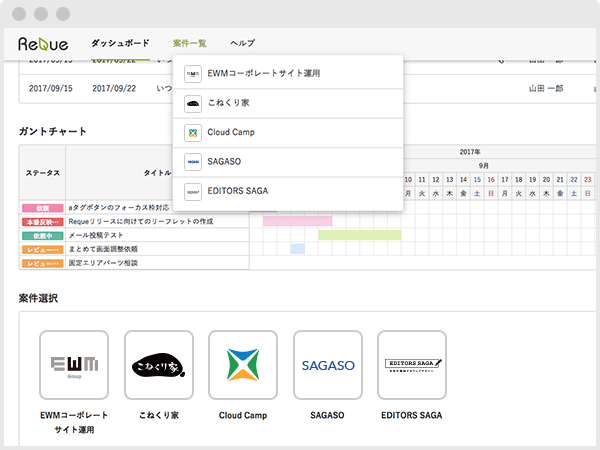Viewport: 600px width, 450px height.
Task: Click the 2017/09/15 date cell
Action: (x=51, y=88)
